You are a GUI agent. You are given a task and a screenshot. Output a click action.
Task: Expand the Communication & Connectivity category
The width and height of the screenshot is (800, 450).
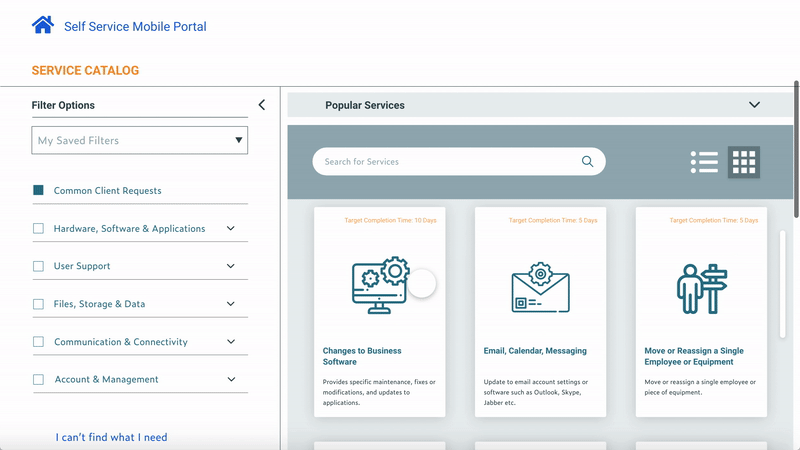(231, 342)
